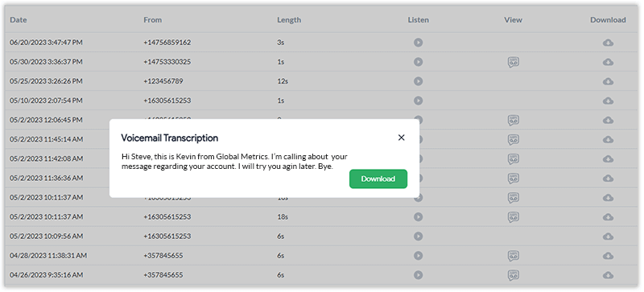
Task: Download the 05/2/2023 11:45:14 AM voicemail
Action: pos(608,140)
